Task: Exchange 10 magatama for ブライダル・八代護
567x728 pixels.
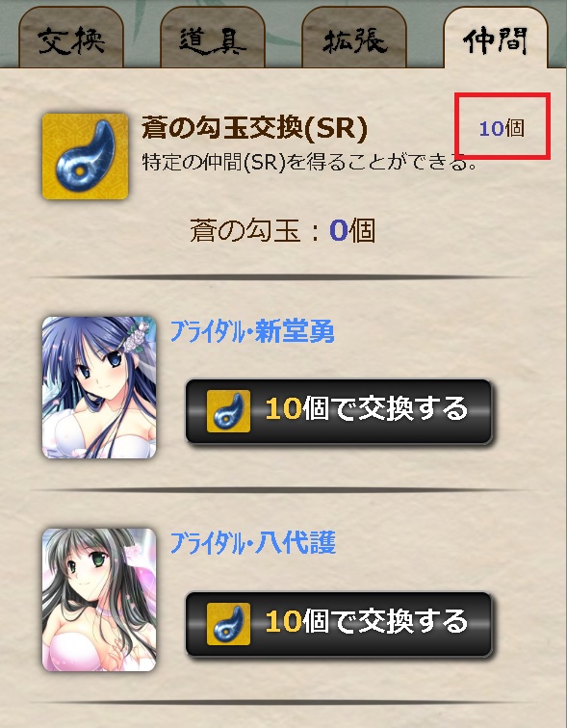Action: point(339,624)
